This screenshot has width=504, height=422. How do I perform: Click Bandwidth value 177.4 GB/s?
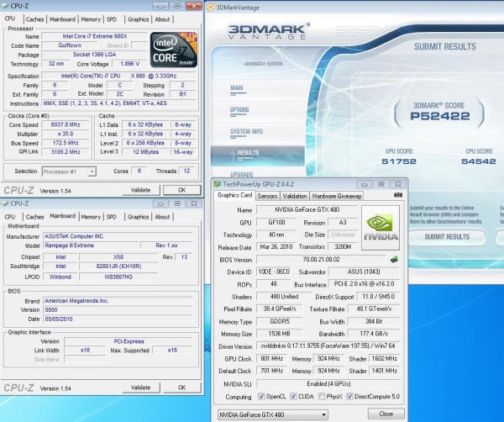374,334
